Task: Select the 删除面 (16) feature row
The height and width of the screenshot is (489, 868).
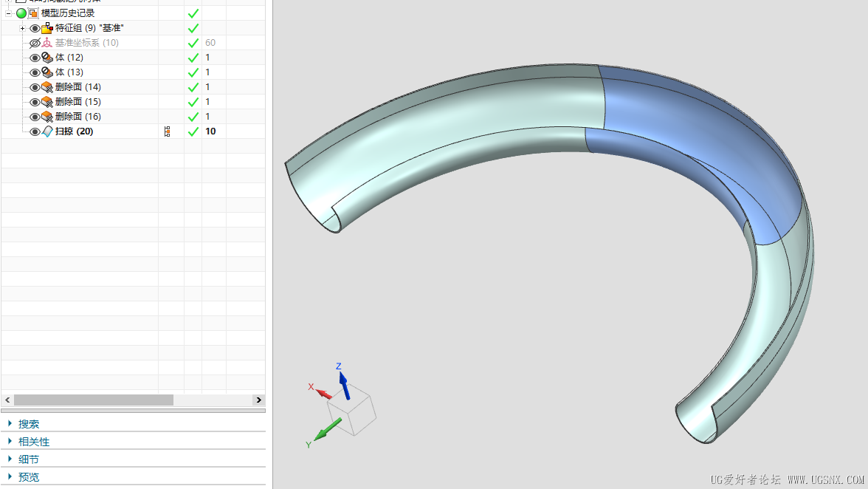Action: (x=134, y=117)
